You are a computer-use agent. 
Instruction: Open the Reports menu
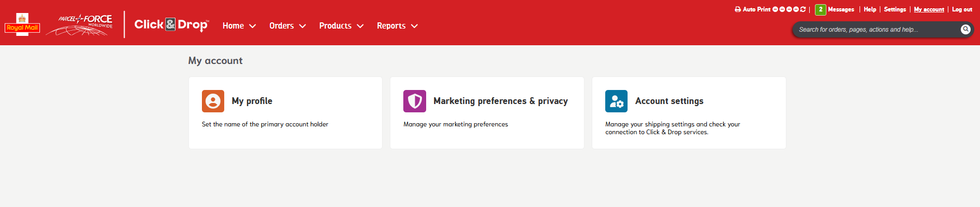(x=397, y=26)
